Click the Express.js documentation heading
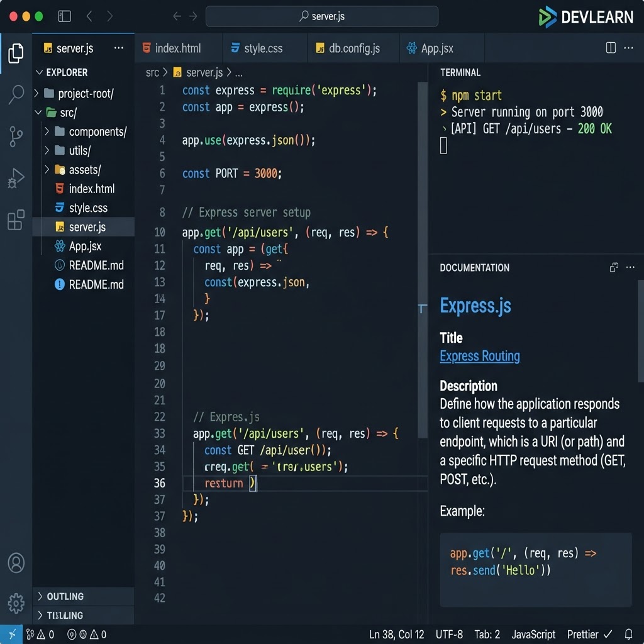Image resolution: width=644 pixels, height=644 pixels. 475,306
